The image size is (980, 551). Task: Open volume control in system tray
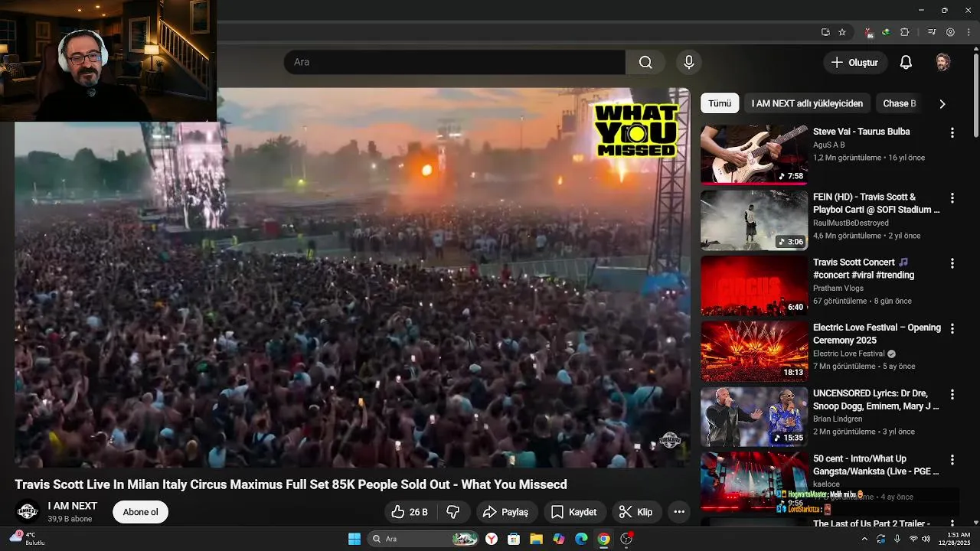[x=926, y=539]
